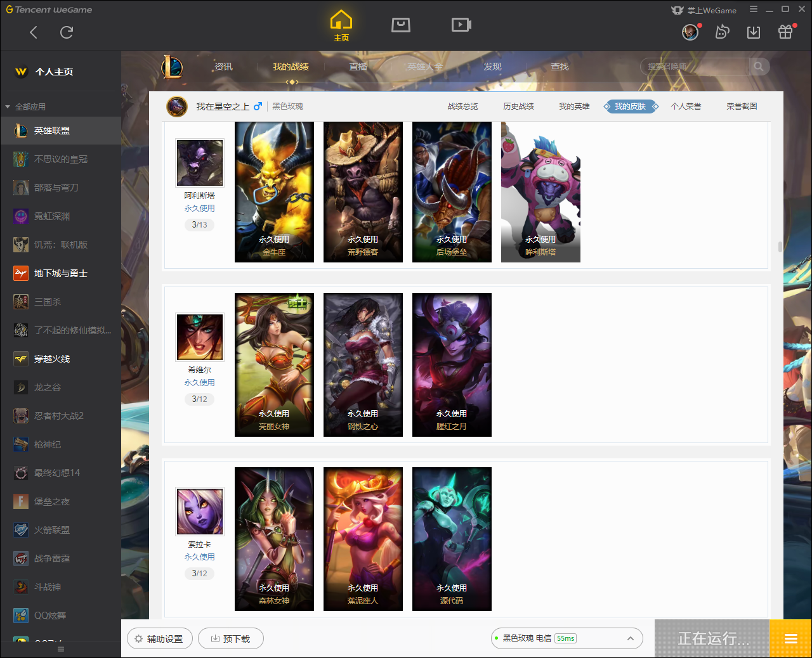The height and width of the screenshot is (658, 812).
Task: Expand the 黑色玫瑰 电信 server dropdown
Action: click(x=567, y=638)
